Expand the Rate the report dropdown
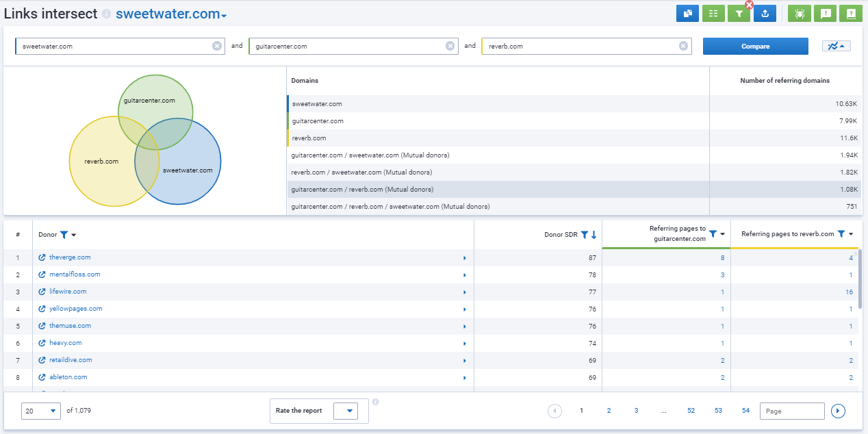The height and width of the screenshot is (434, 868). point(350,411)
